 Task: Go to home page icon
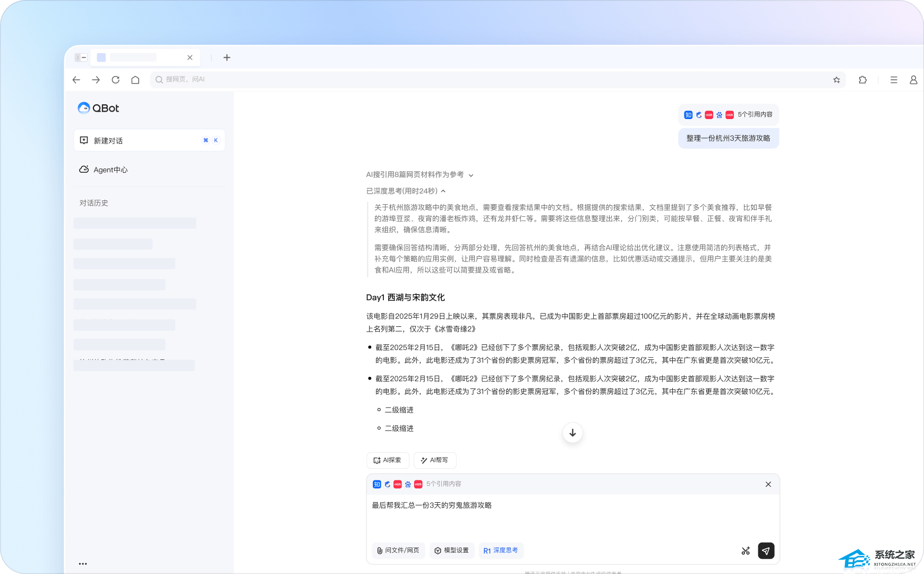[x=135, y=80]
